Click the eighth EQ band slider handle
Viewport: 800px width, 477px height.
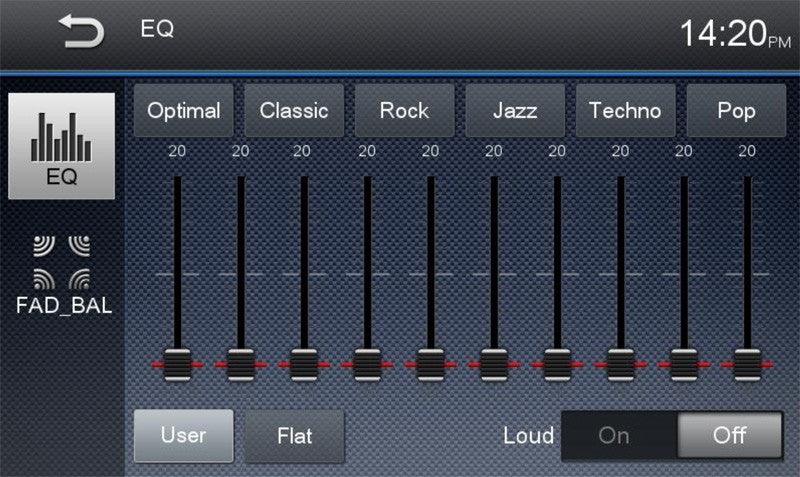tap(620, 365)
